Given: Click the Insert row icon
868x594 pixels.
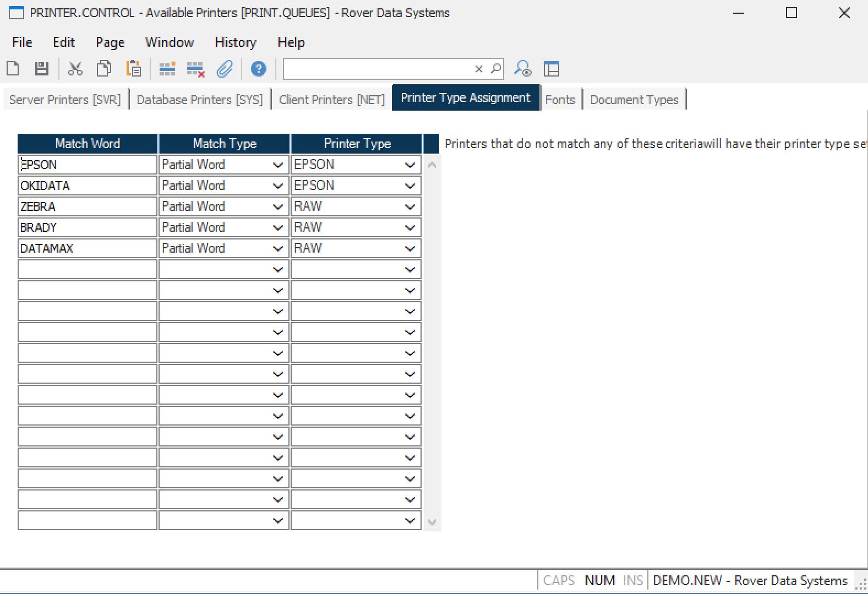Looking at the screenshot, I should click(167, 69).
